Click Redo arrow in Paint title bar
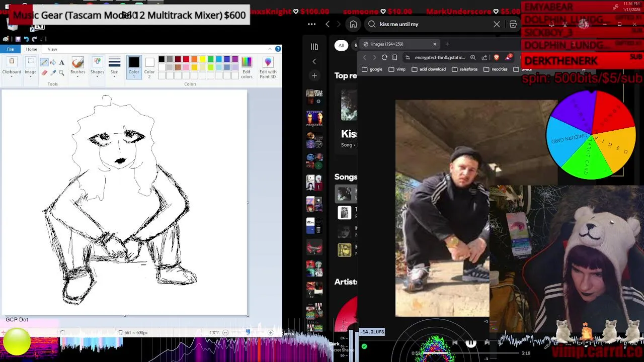 (34, 39)
